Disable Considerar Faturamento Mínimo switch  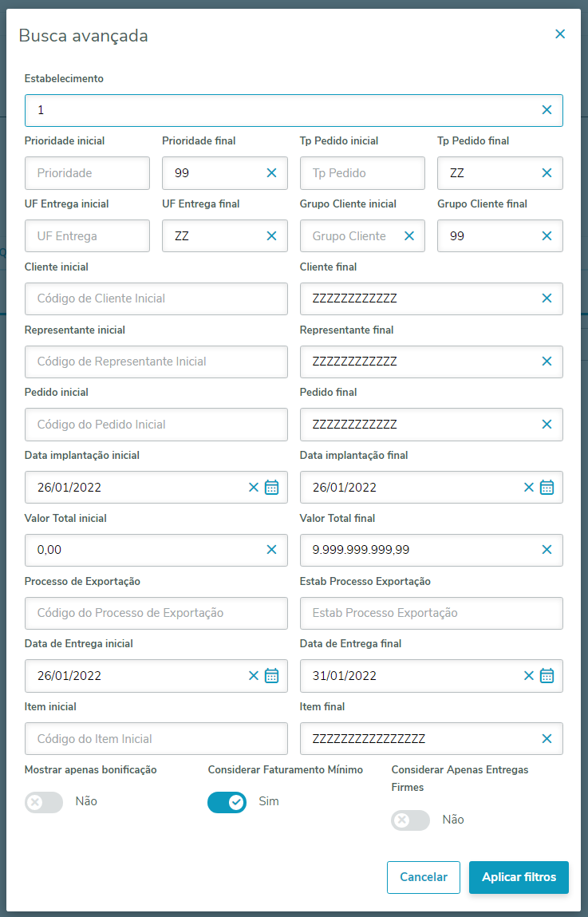(x=227, y=802)
